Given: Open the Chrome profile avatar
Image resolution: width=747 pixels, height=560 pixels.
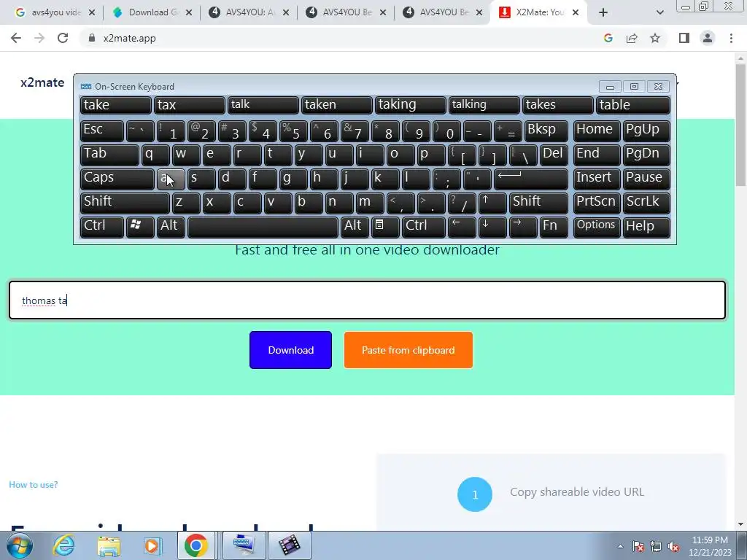Looking at the screenshot, I should coord(708,38).
